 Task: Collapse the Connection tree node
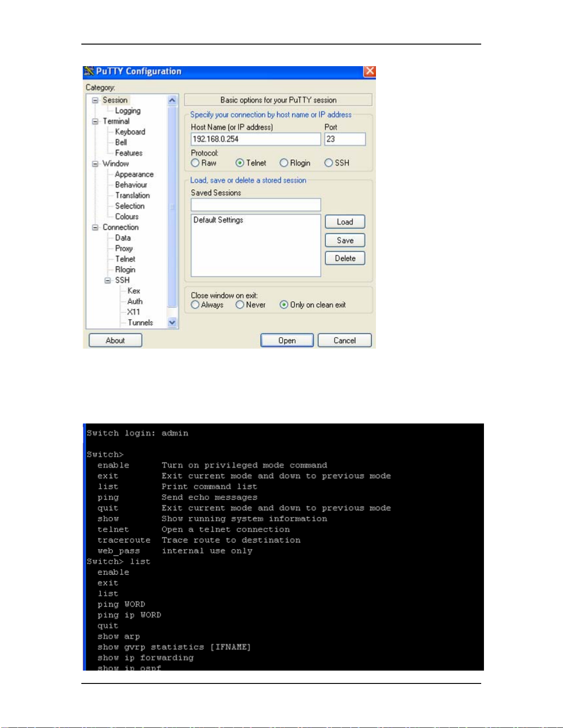click(95, 227)
